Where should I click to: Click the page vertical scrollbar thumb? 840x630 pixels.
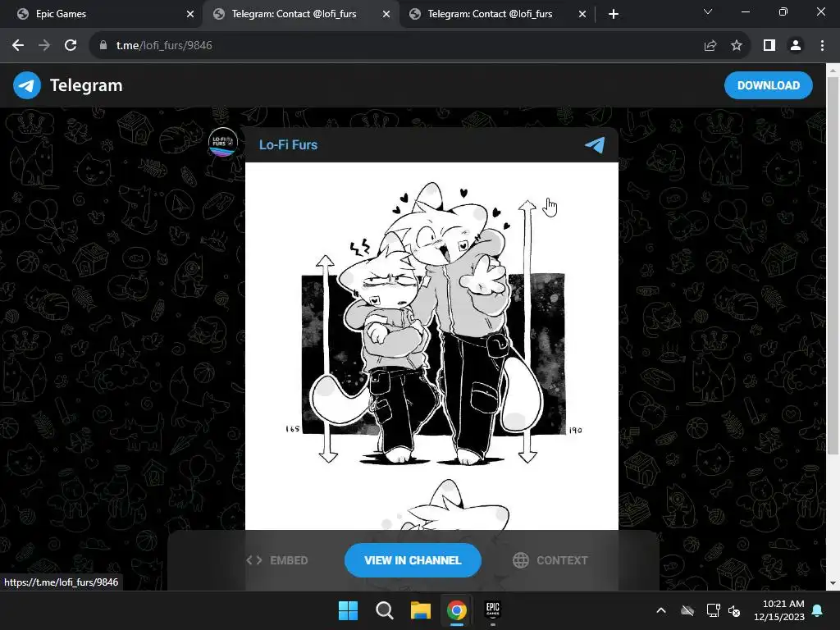[833, 266]
